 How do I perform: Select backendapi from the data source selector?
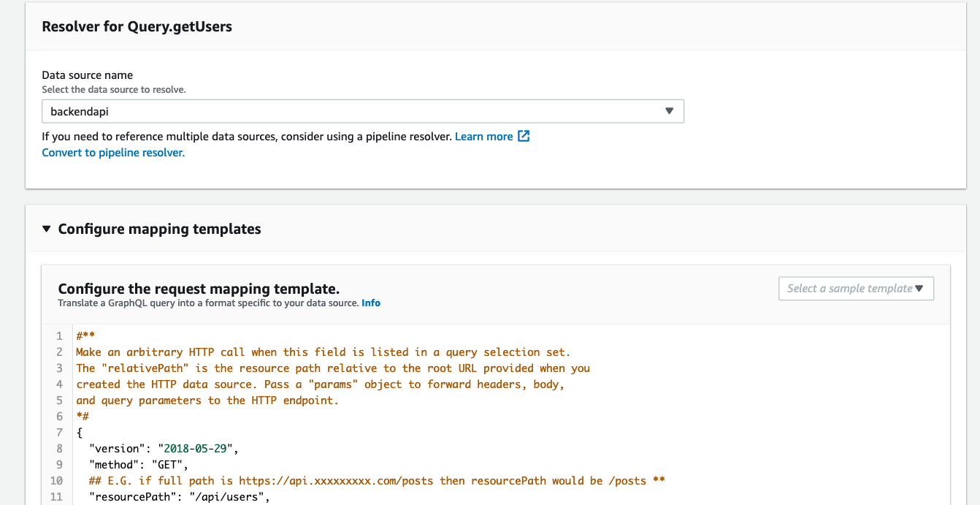click(x=363, y=110)
